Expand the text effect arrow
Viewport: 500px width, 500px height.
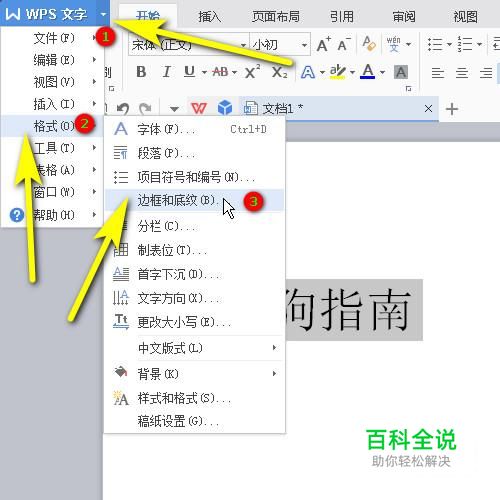click(322, 72)
